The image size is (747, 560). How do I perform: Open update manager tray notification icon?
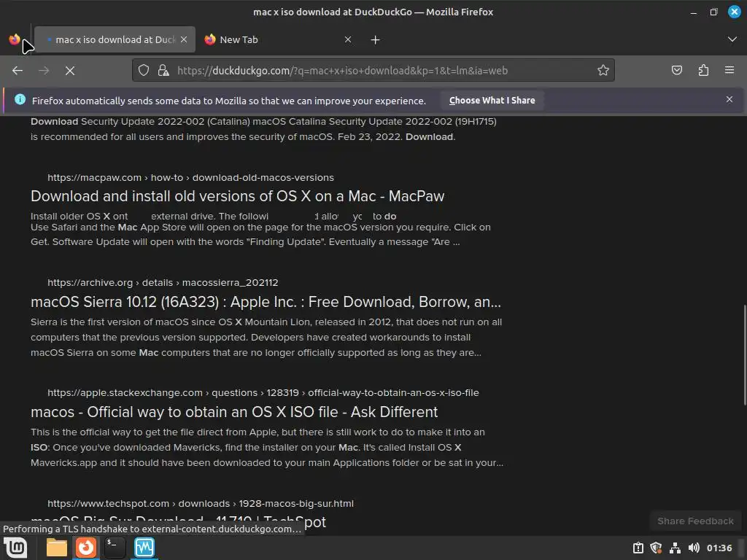coord(638,548)
